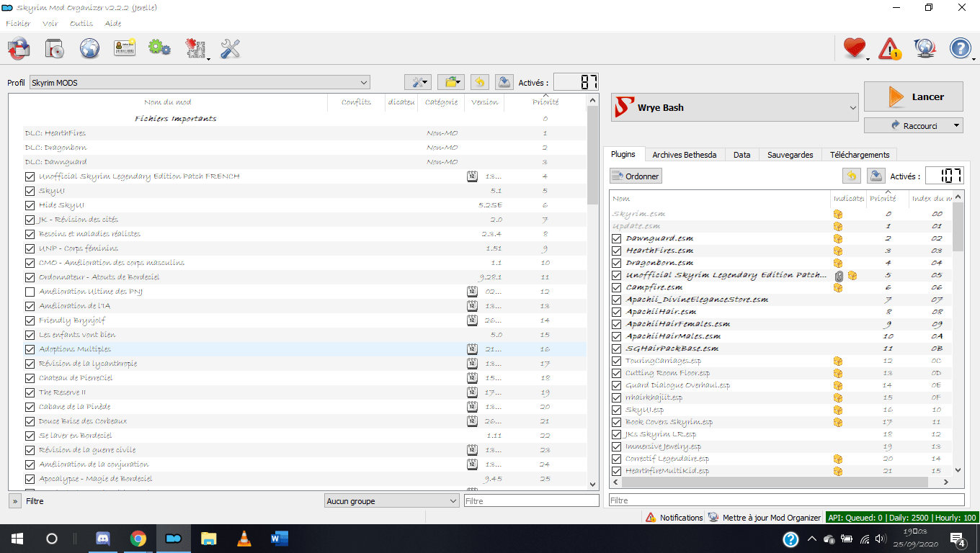The width and height of the screenshot is (980, 553).
Task: Click the plugins Filtre input field
Action: tap(786, 500)
